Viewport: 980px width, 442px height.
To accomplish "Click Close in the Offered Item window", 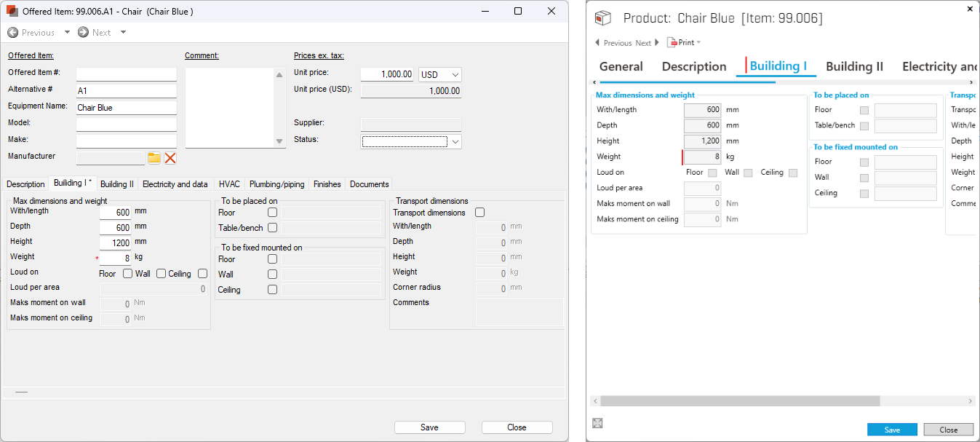I will [x=517, y=427].
